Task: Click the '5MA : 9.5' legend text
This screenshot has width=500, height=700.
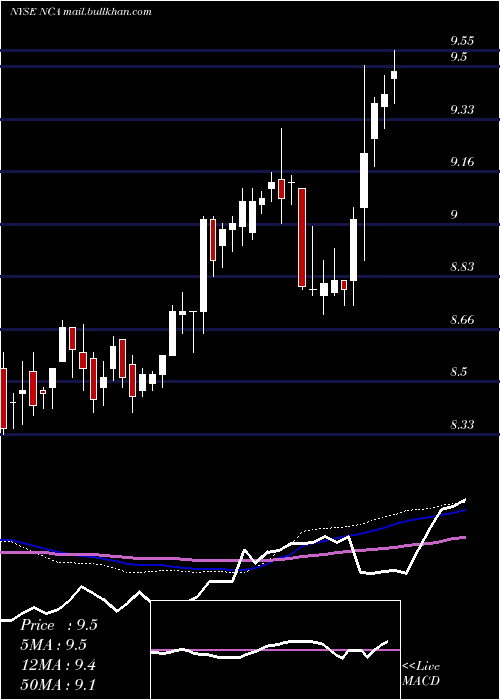Action: point(53,645)
